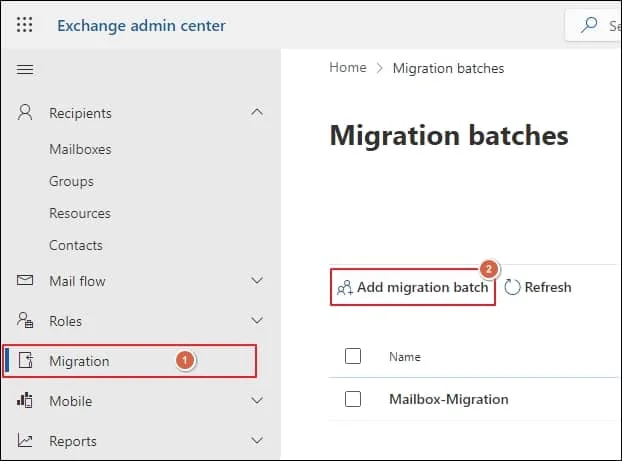Screen dimensions: 622x461
Task: Click the Refresh circular arrow icon
Action: (513, 288)
